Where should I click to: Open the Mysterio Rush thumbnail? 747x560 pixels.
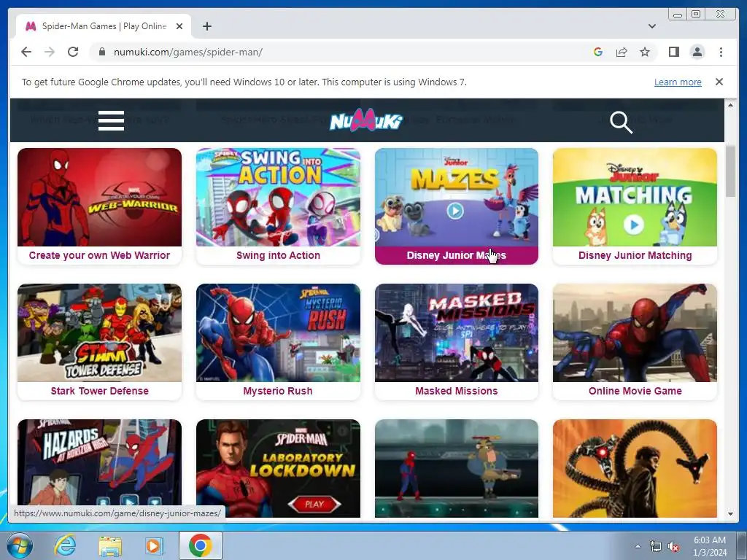point(278,332)
